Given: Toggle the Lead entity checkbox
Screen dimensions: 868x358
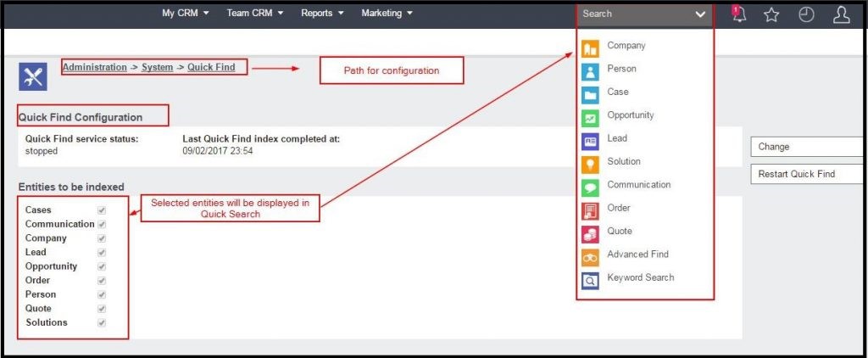Looking at the screenshot, I should pos(102,252).
